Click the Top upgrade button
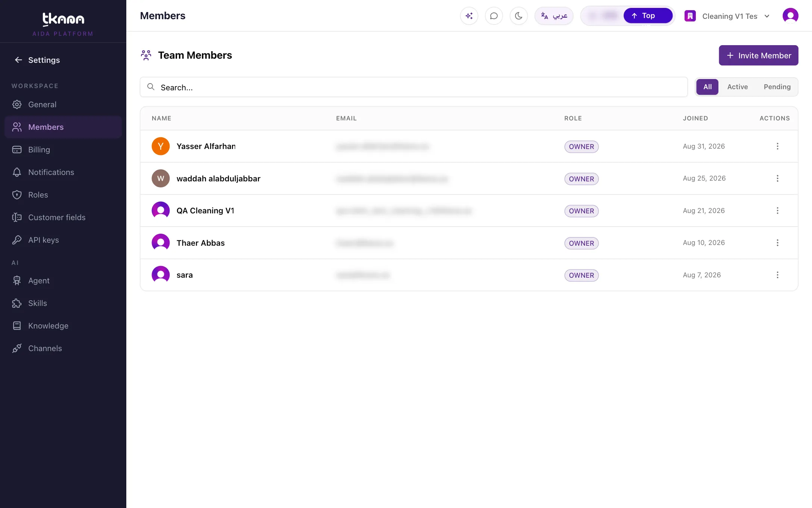The image size is (812, 508). click(x=648, y=16)
